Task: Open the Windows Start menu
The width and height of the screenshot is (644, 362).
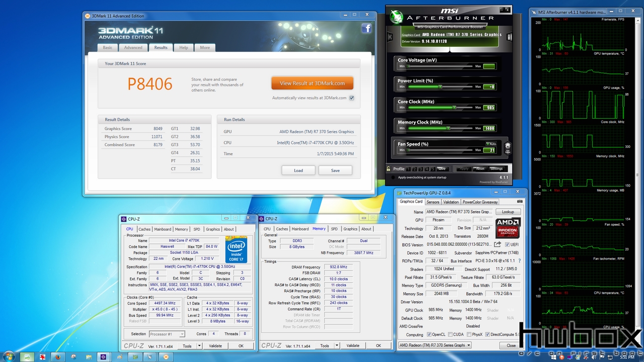Action: click(x=9, y=356)
